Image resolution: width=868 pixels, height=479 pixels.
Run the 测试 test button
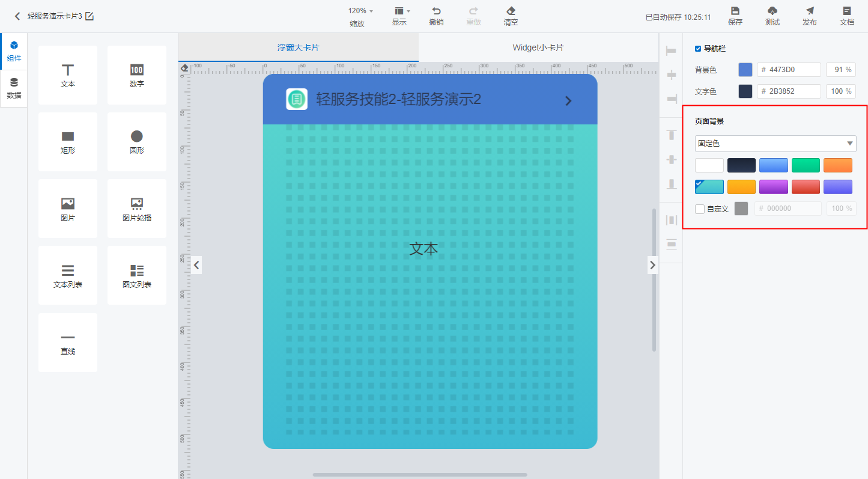[772, 17]
